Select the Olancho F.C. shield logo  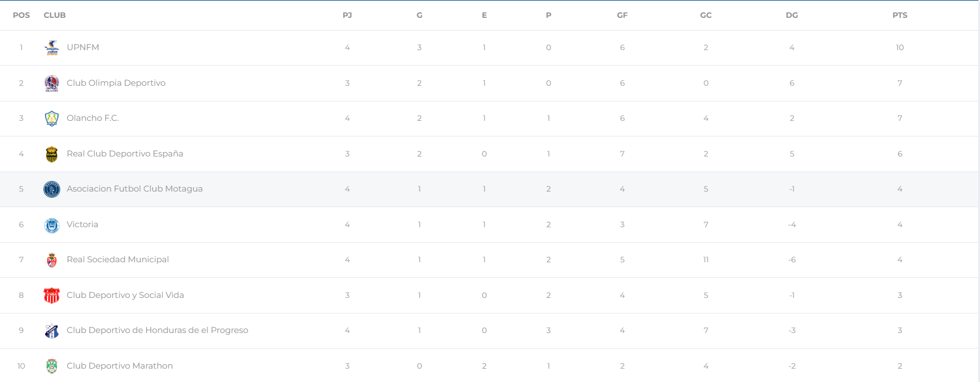[x=52, y=119]
